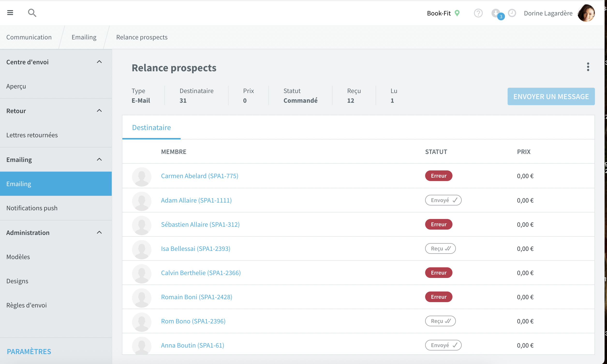Open the help question mark icon
This screenshot has height=364, width=607.
pyautogui.click(x=478, y=13)
